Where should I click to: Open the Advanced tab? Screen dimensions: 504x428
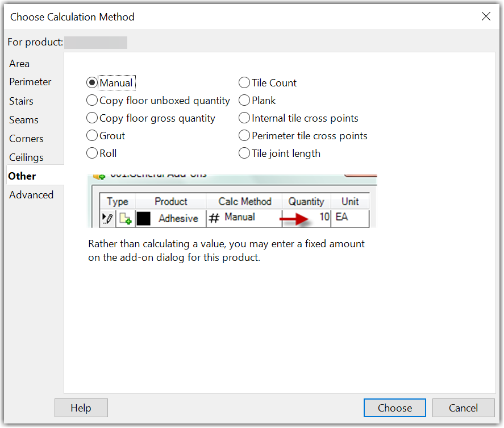click(x=31, y=195)
